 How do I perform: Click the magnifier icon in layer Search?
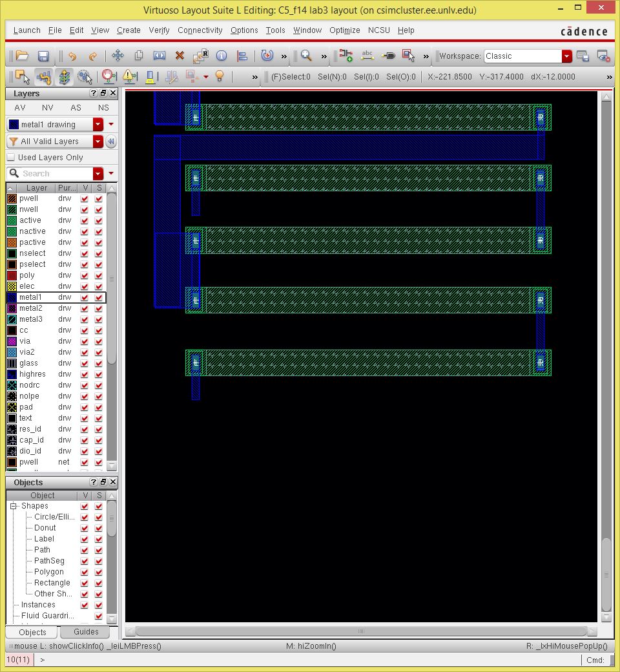tap(14, 173)
